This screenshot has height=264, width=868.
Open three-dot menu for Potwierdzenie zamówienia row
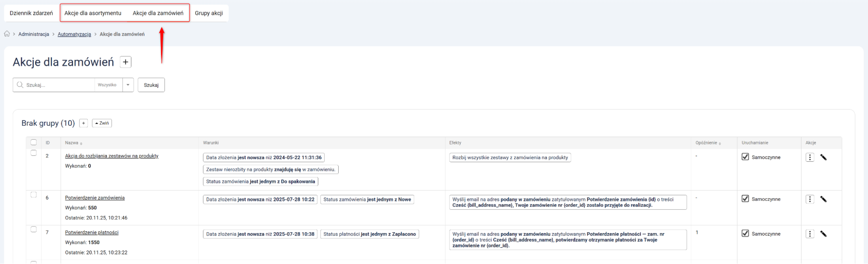pos(810,199)
